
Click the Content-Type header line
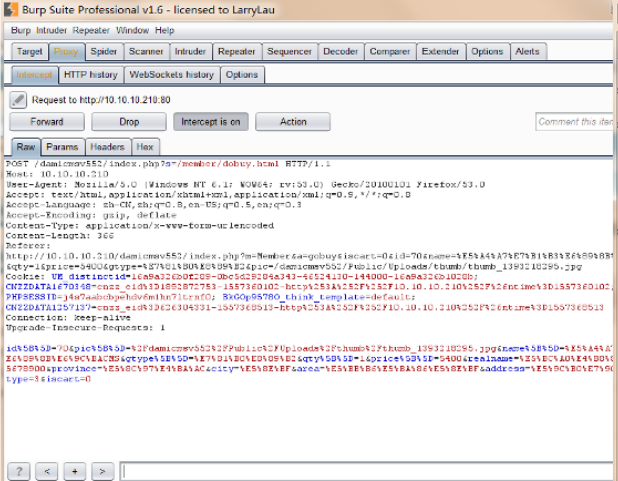(x=140, y=225)
